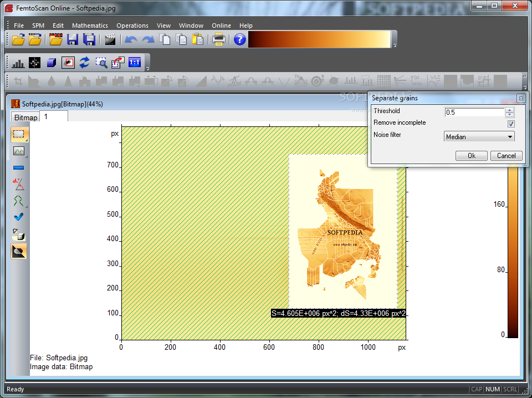
Task: Open the File menu
Action: [x=19, y=25]
